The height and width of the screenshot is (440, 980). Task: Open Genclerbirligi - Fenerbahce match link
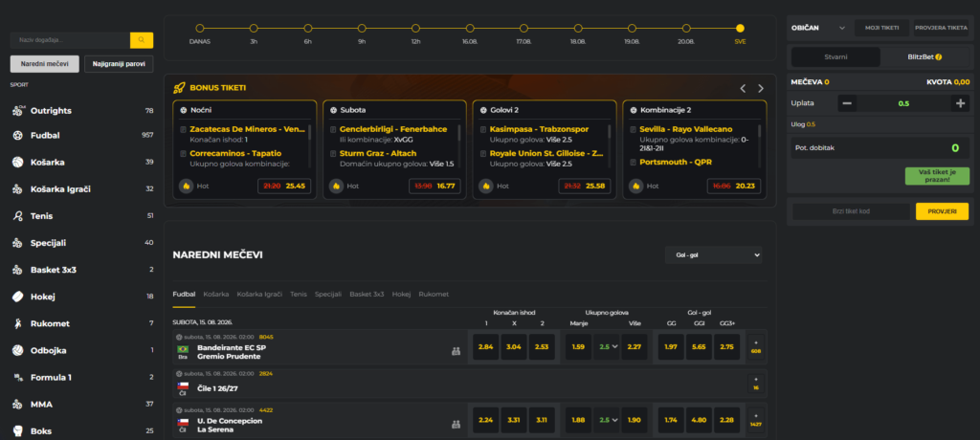tap(393, 129)
